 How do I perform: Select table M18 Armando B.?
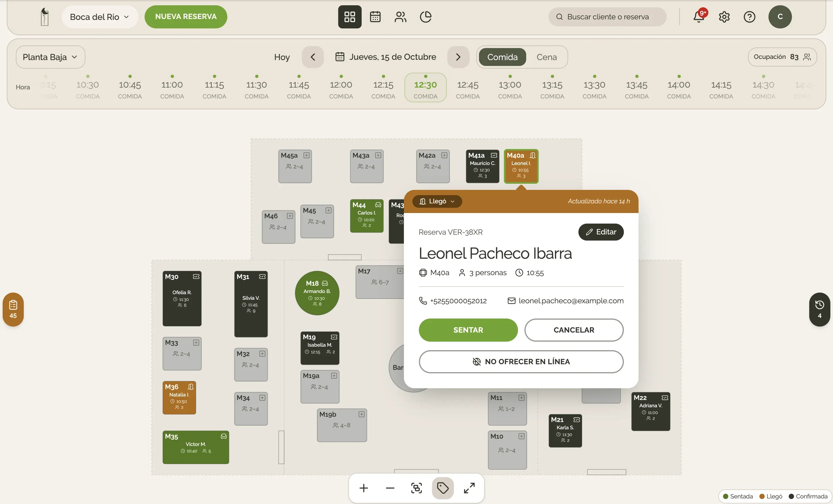coord(317,293)
